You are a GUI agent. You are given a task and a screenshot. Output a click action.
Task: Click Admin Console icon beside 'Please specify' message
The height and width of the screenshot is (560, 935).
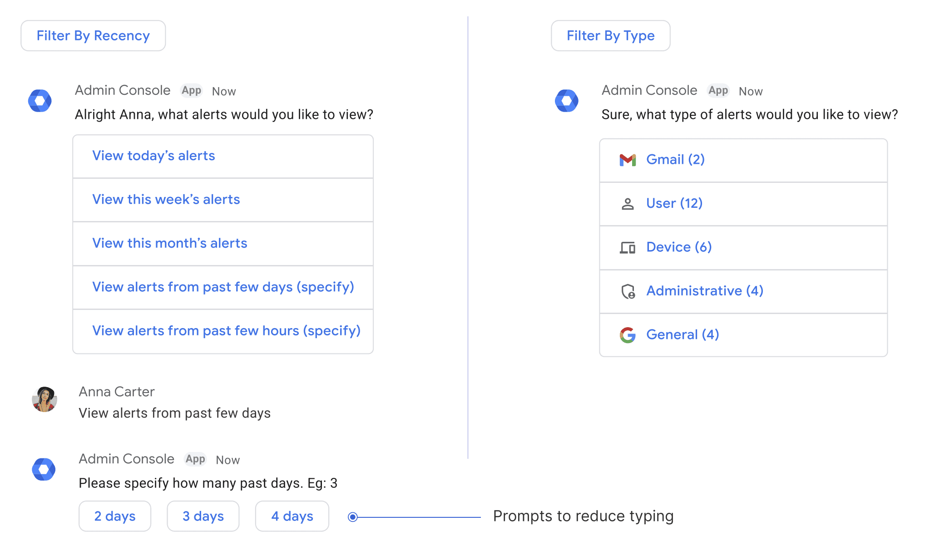click(44, 469)
